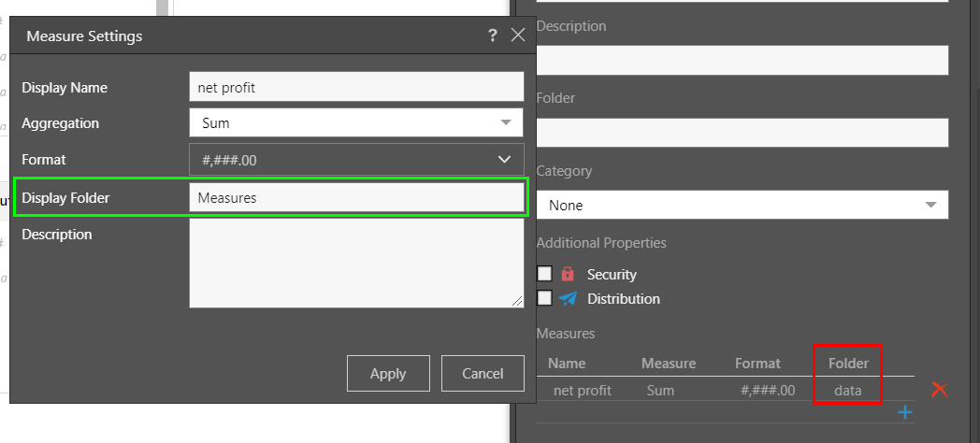Viewport: 980px width, 443px height.
Task: Click the Folder column header in Measures table
Action: pyautogui.click(x=848, y=363)
